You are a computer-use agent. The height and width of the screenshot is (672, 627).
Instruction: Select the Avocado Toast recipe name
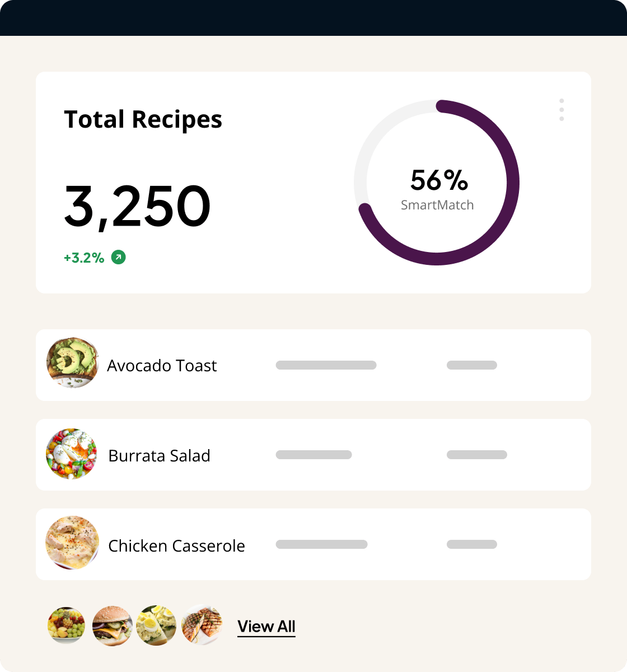162,366
